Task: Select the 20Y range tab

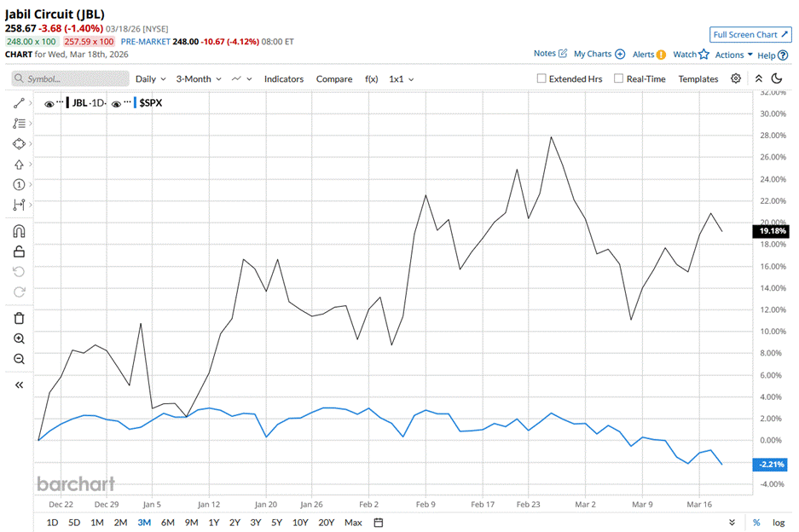Action: click(326, 523)
